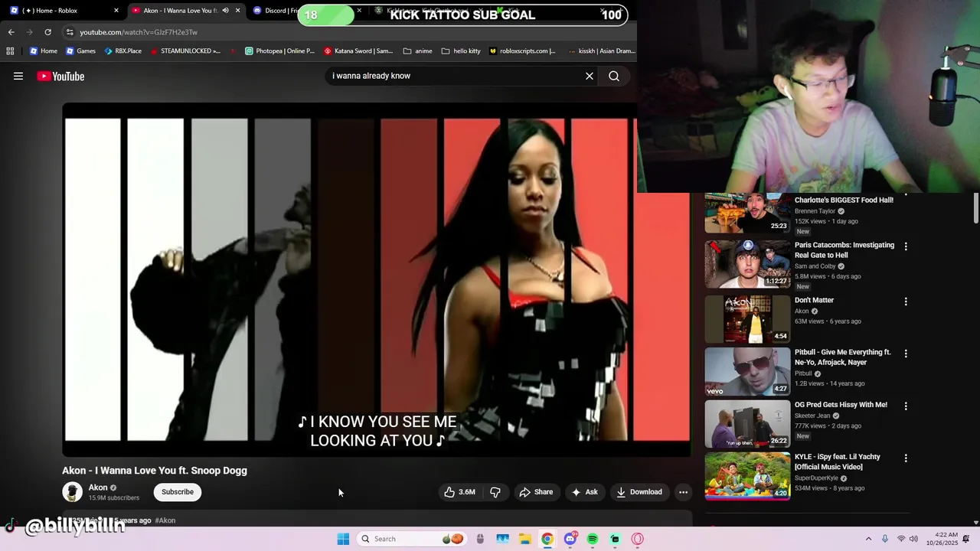The width and height of the screenshot is (980, 551).
Task: Open the YouTube guide hamburger menu
Action: [x=18, y=76]
